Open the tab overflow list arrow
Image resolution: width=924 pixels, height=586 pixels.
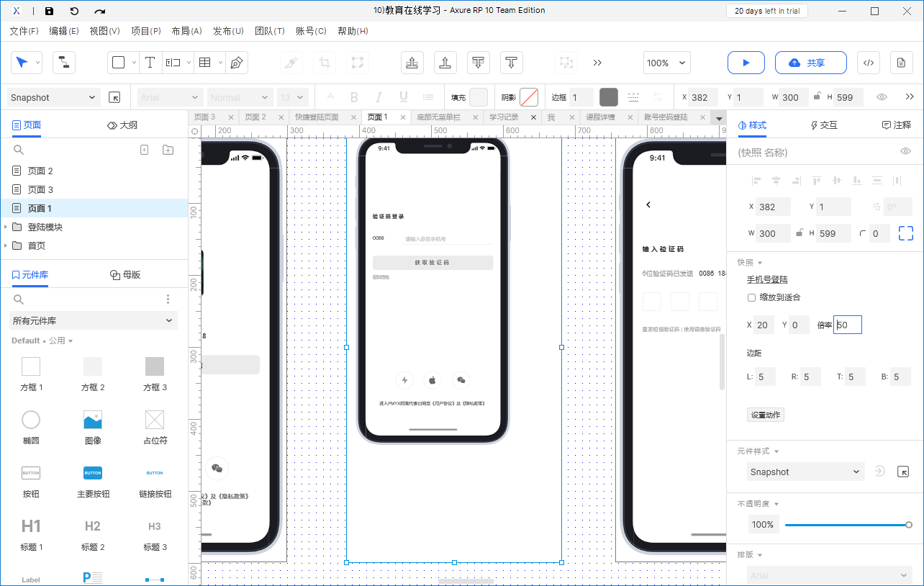718,118
